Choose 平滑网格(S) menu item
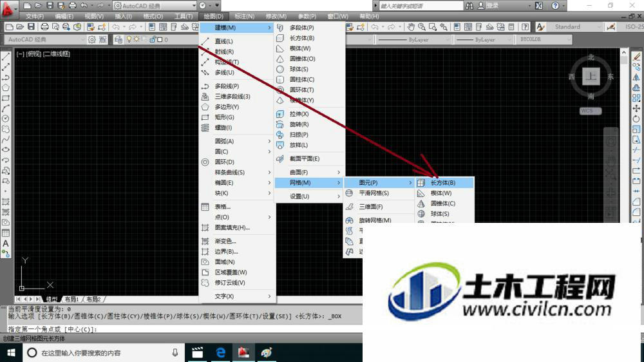This screenshot has height=362, width=644. click(x=378, y=193)
